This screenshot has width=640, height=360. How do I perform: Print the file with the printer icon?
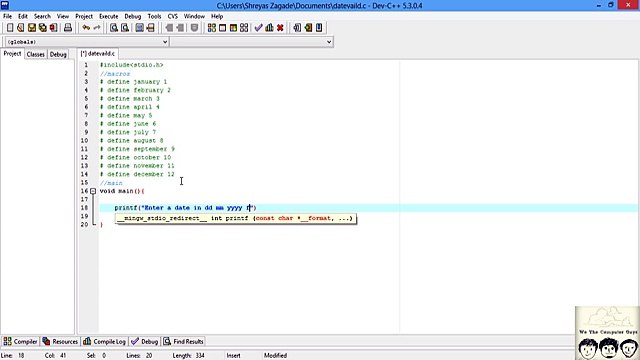[68, 28]
